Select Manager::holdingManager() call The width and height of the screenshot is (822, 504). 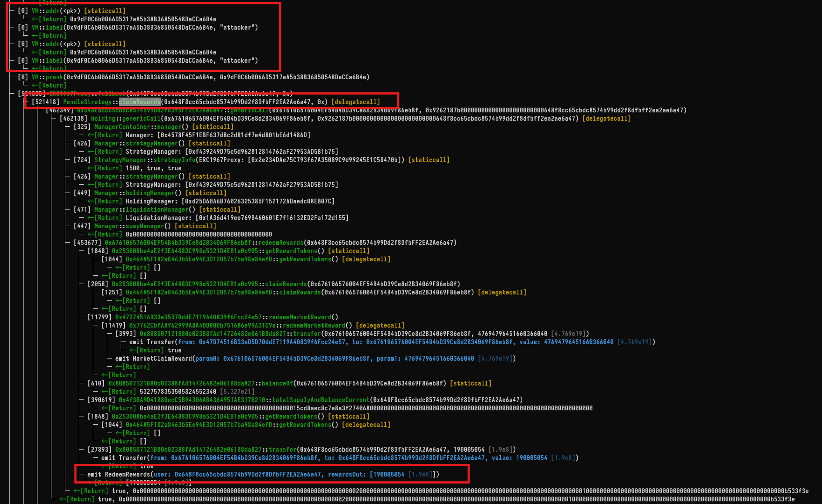(x=138, y=193)
